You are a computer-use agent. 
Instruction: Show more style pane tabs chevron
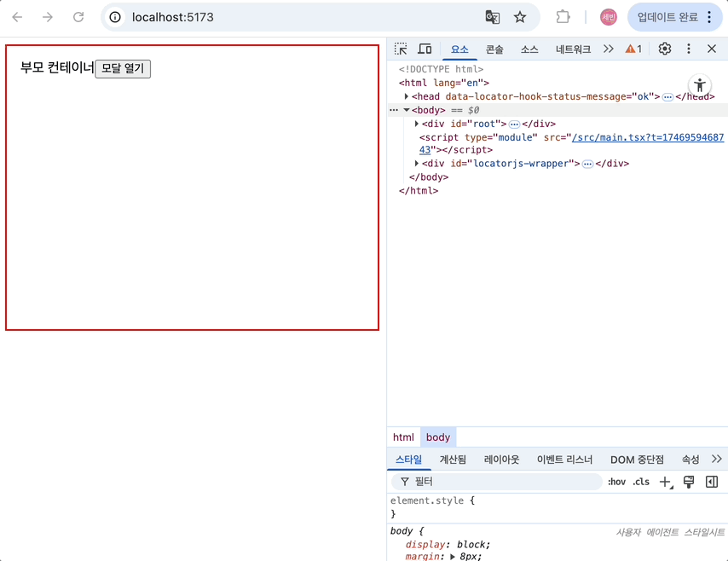[716, 460]
